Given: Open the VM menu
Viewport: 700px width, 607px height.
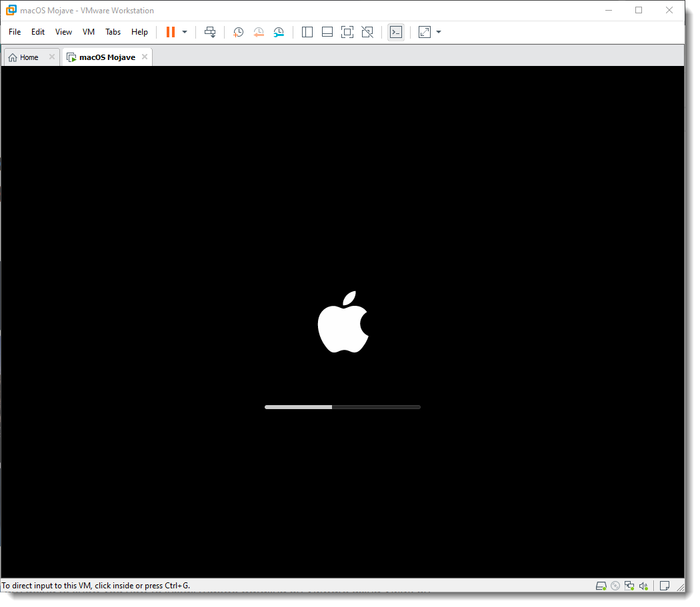Looking at the screenshot, I should click(89, 32).
